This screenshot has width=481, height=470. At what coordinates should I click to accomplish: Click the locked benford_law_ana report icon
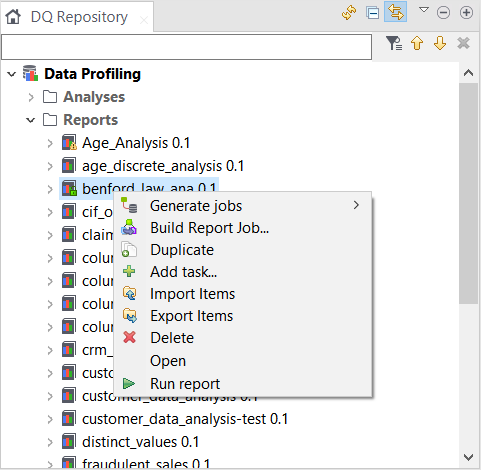click(x=69, y=189)
